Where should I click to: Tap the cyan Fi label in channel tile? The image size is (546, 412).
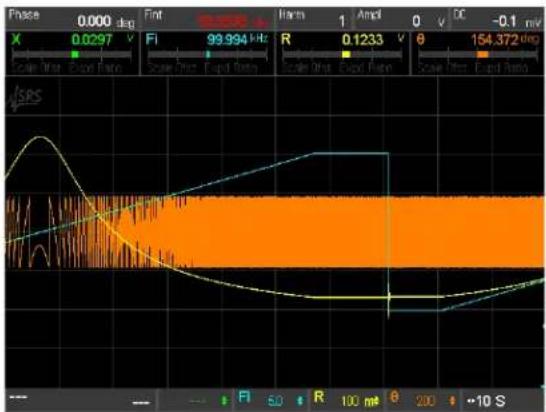click(152, 39)
